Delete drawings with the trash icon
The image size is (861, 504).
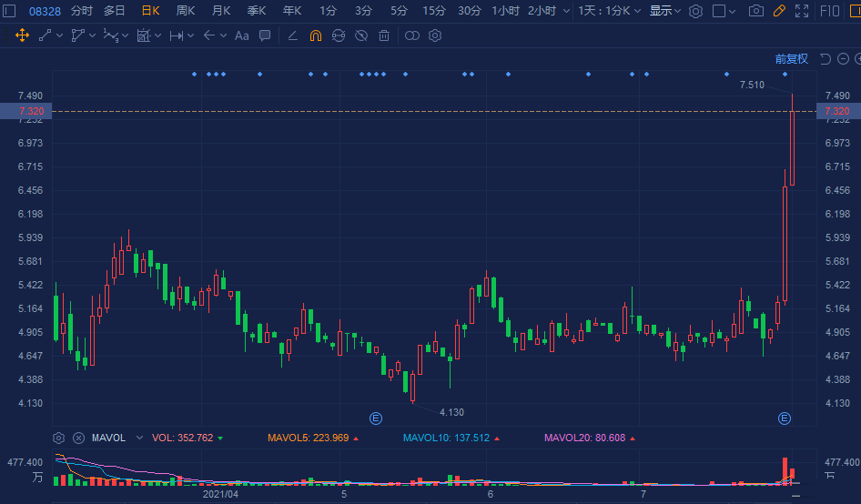point(384,35)
